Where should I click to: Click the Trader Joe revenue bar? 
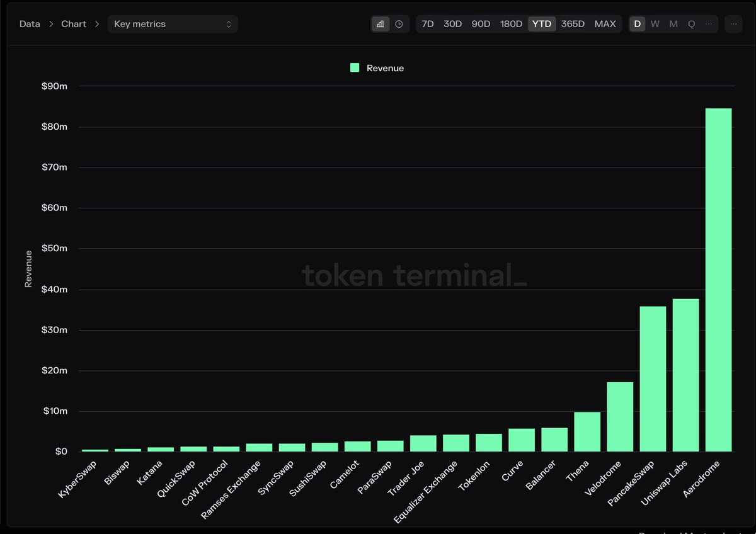[x=423, y=443]
